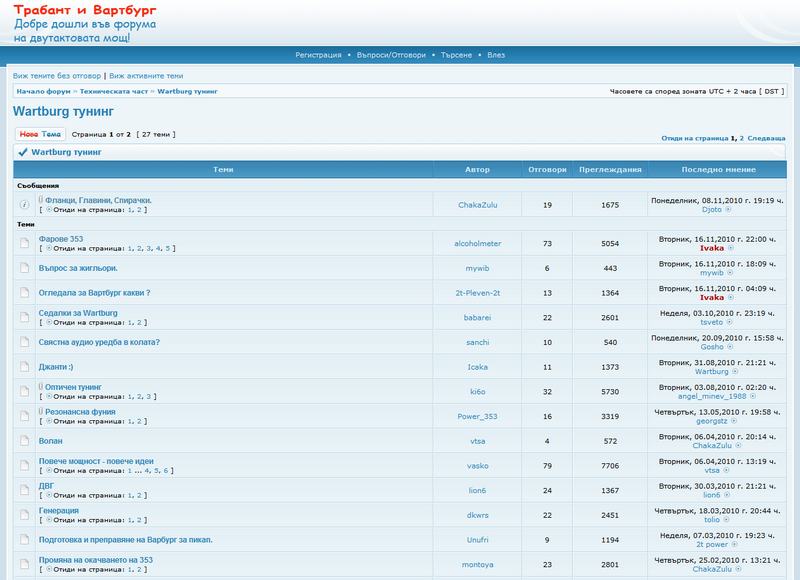Open Въпроси/Отговори in the navigation bar
The width and height of the screenshot is (800, 580).
tap(391, 55)
